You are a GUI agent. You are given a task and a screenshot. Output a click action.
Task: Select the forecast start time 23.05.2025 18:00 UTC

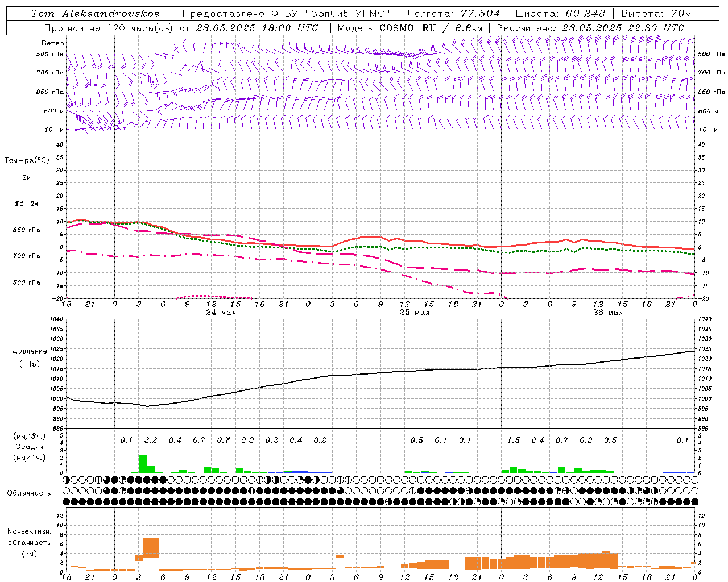click(x=257, y=28)
